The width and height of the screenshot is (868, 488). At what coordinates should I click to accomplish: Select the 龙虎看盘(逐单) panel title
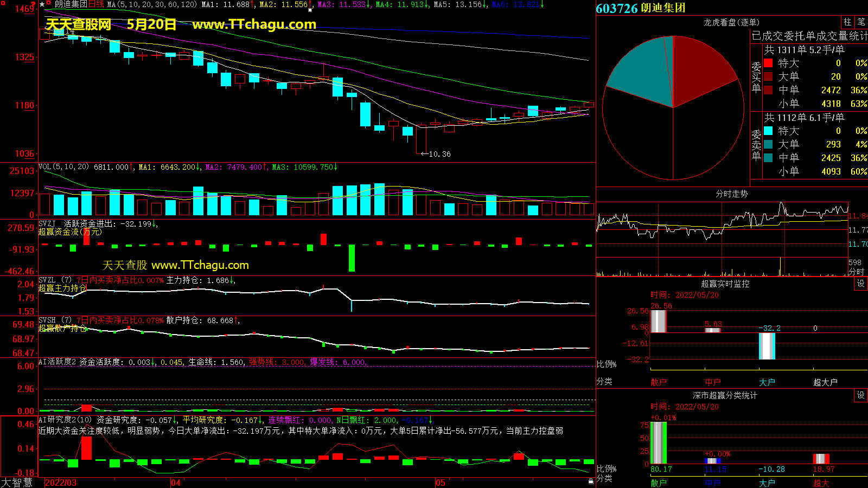point(731,22)
